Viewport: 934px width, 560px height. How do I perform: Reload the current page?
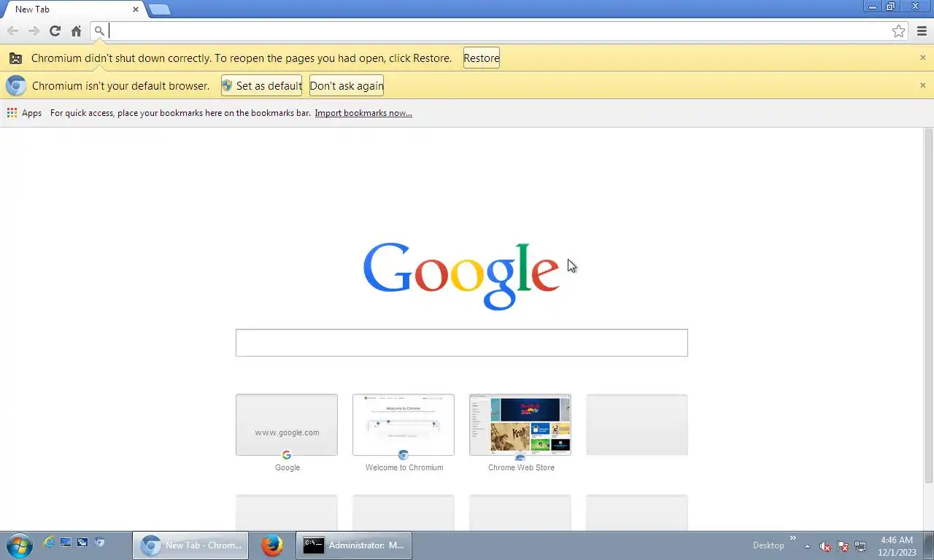[x=55, y=31]
